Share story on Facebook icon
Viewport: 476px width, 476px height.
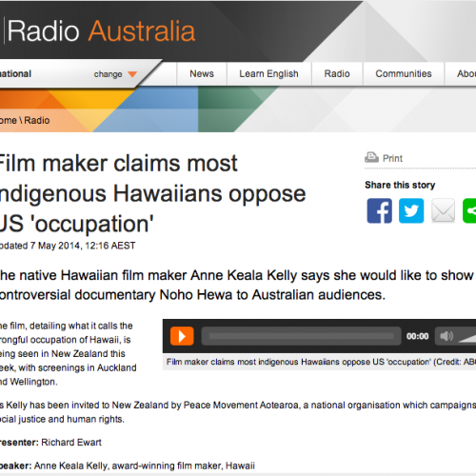(379, 210)
